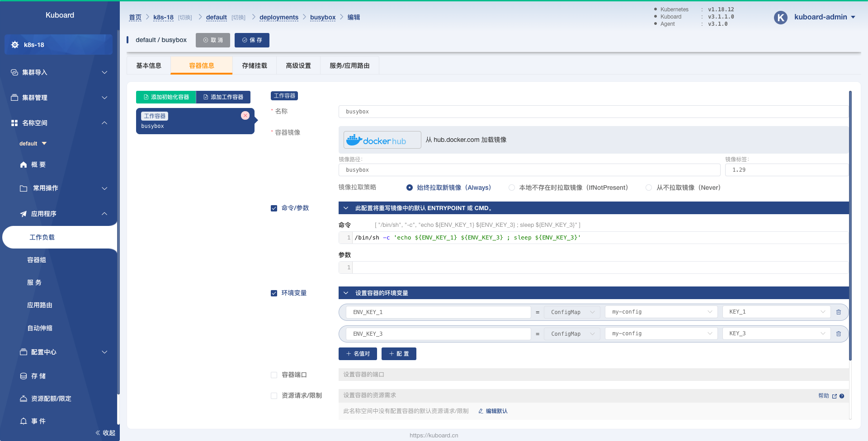Expand the default namespace selector

[x=33, y=144]
